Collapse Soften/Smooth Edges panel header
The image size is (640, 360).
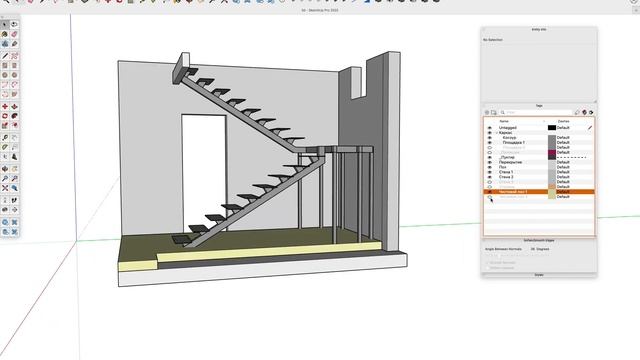pos(539,240)
